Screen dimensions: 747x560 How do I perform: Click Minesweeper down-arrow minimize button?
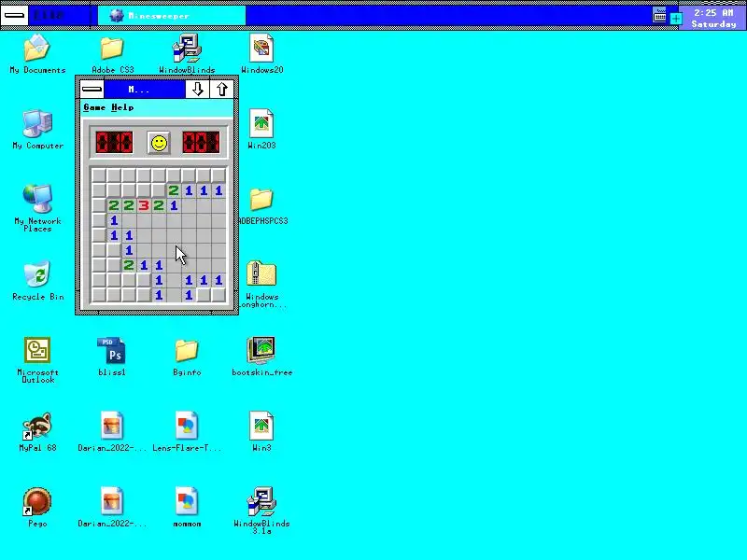pyautogui.click(x=197, y=90)
